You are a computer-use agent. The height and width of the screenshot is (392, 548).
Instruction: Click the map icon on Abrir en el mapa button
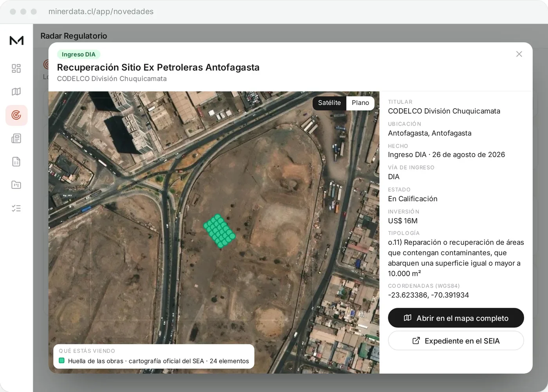click(x=407, y=318)
